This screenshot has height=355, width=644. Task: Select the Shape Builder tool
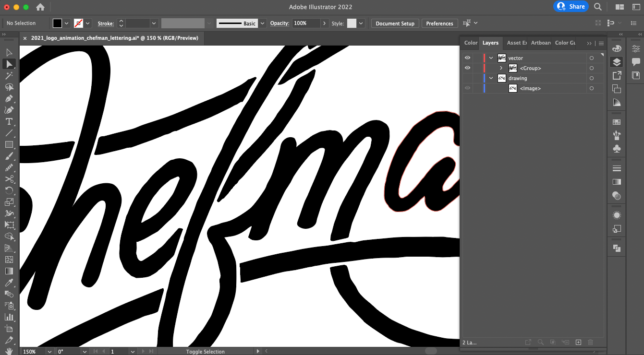click(x=9, y=237)
